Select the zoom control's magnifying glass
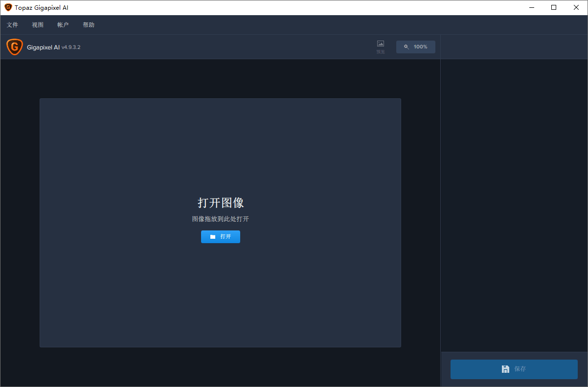Image resolution: width=588 pixels, height=387 pixels. coord(406,46)
